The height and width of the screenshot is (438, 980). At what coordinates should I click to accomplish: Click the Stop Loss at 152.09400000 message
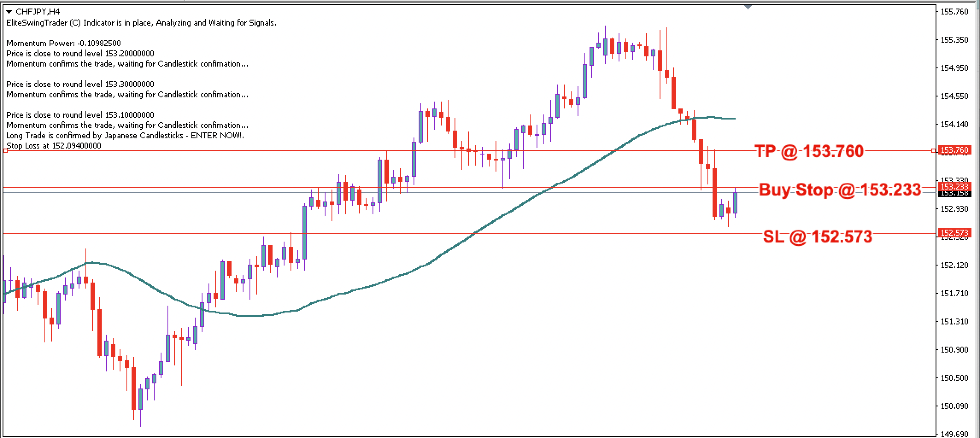tap(53, 145)
